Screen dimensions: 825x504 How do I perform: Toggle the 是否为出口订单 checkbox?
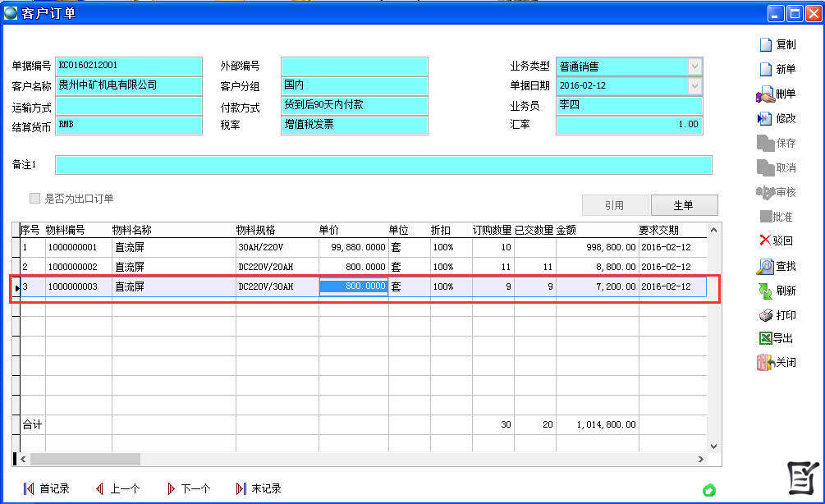34,199
